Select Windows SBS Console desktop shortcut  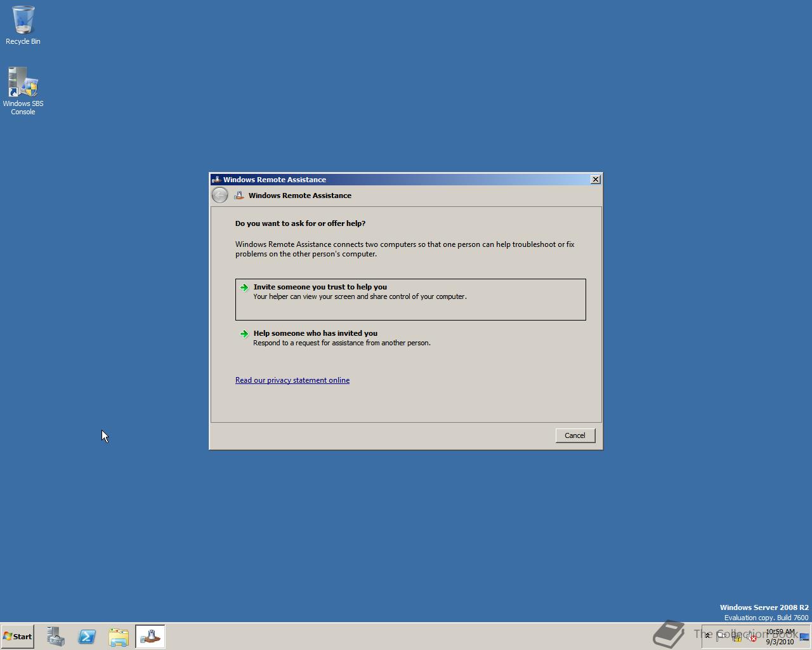(x=23, y=91)
